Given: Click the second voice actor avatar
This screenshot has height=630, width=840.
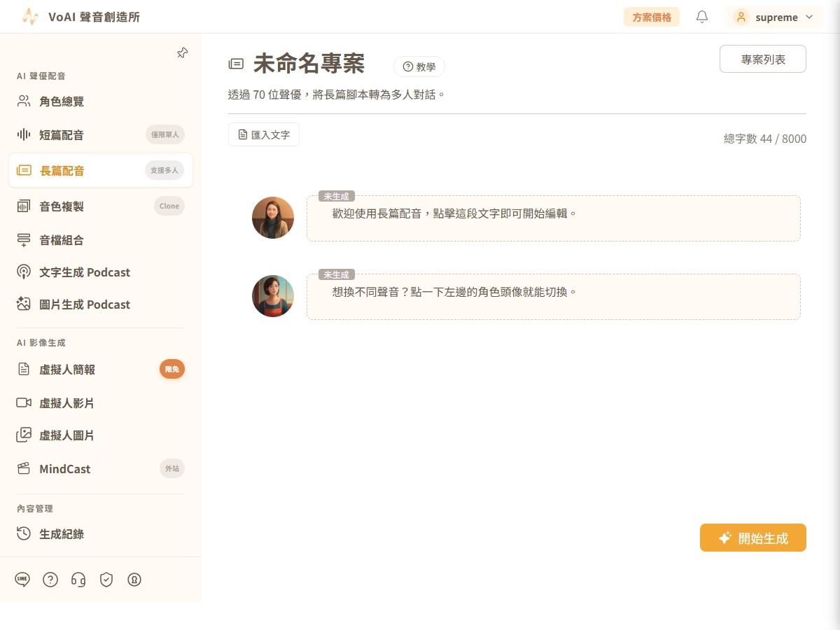Looking at the screenshot, I should tap(273, 296).
